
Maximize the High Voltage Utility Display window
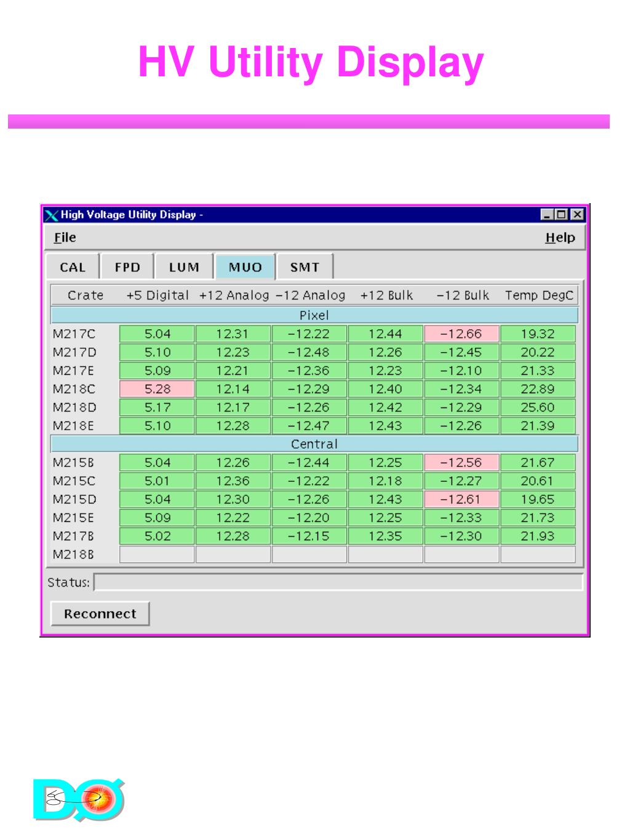(562, 215)
